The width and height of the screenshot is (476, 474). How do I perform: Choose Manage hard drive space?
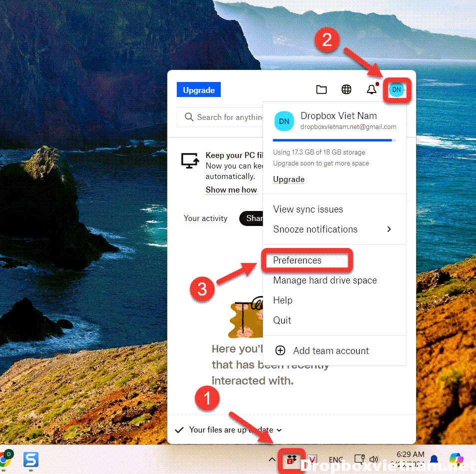[x=325, y=280]
